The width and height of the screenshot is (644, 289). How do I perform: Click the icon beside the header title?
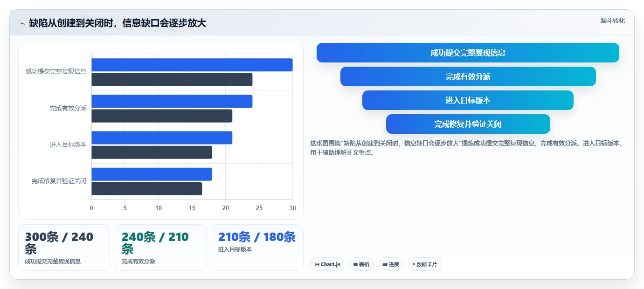[x=22, y=23]
